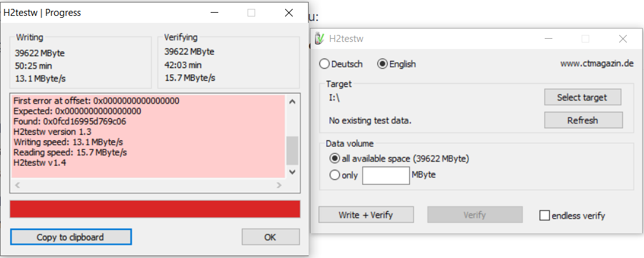This screenshot has width=644, height=258.
Task: Choose all available space option
Action: pyautogui.click(x=400, y=158)
